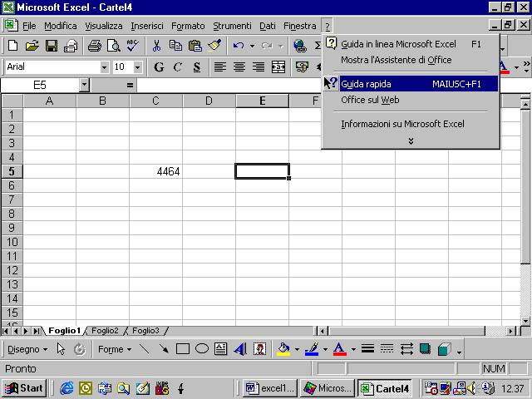Toggle underline formatting with the S button

pos(197,66)
